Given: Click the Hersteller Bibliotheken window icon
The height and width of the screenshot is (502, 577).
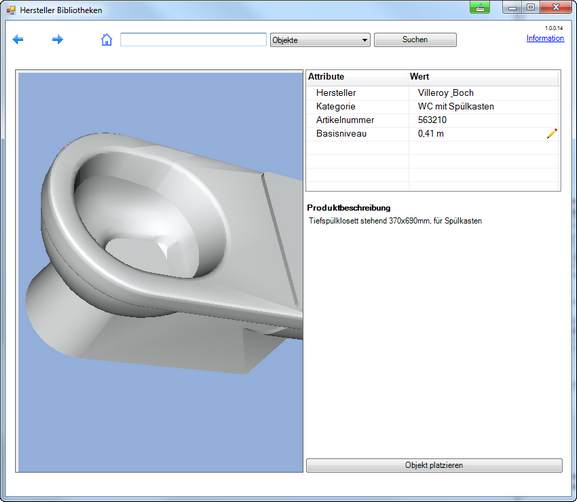Looking at the screenshot, I should [x=11, y=10].
